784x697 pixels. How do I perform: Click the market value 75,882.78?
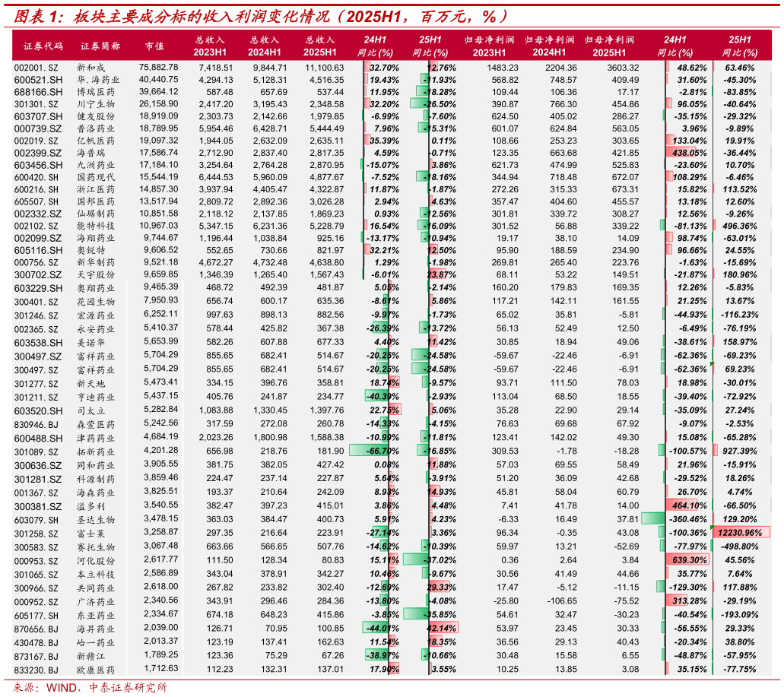[x=158, y=67]
